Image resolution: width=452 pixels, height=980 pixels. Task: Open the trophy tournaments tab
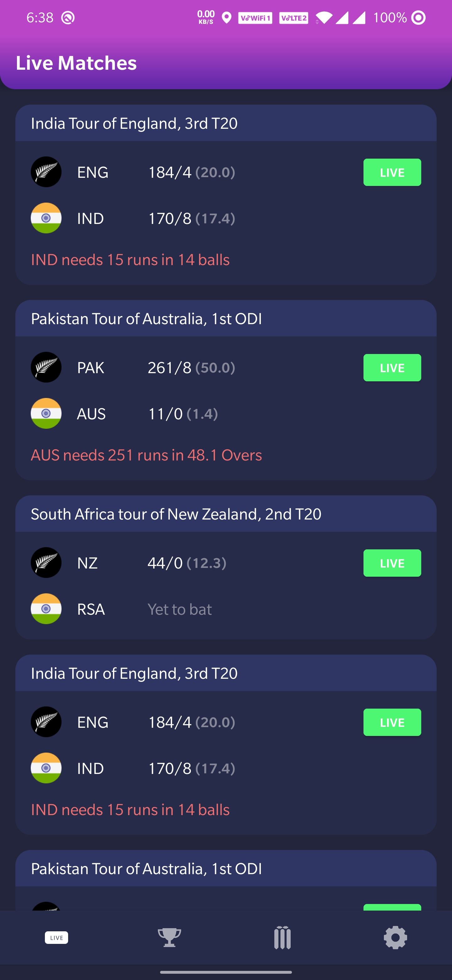tap(169, 937)
